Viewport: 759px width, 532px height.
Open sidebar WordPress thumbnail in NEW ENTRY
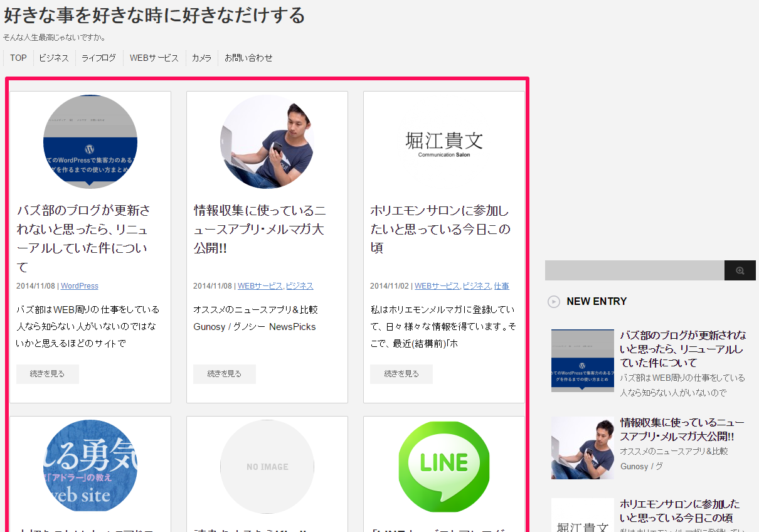[x=583, y=361]
